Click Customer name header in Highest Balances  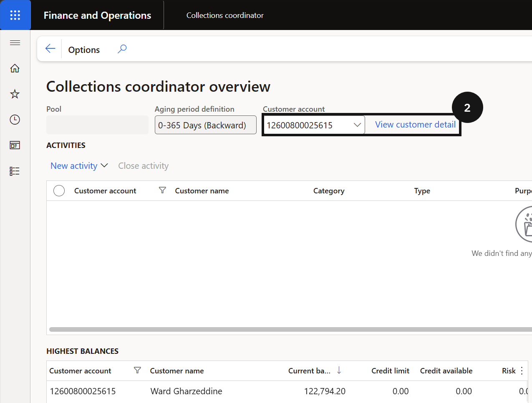point(177,371)
